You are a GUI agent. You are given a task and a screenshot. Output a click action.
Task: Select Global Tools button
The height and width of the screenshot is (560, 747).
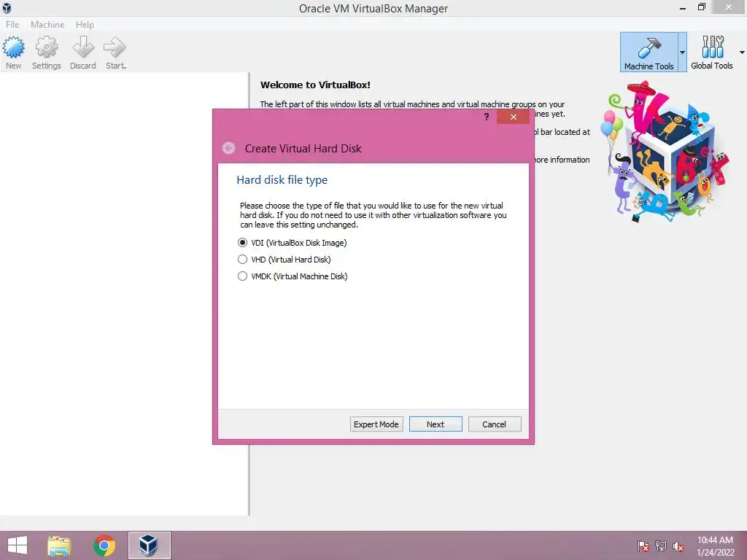[712, 52]
